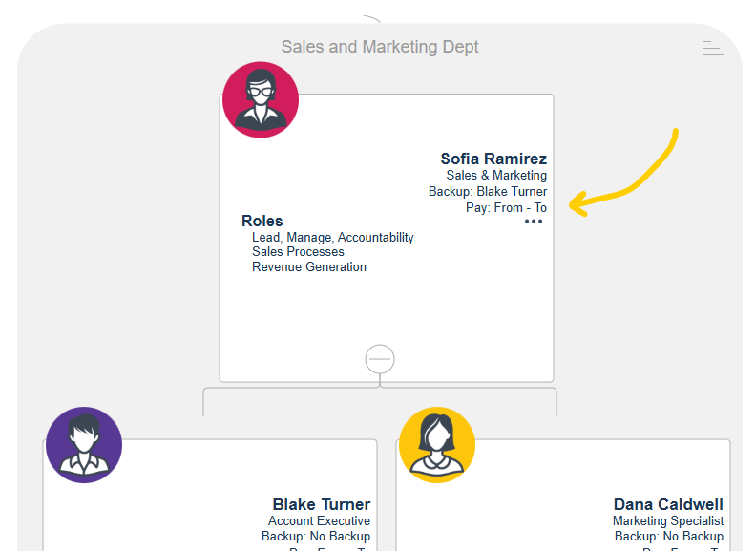Click the Blake Turner name
The width and height of the screenshot is (756, 551).
pyautogui.click(x=321, y=504)
